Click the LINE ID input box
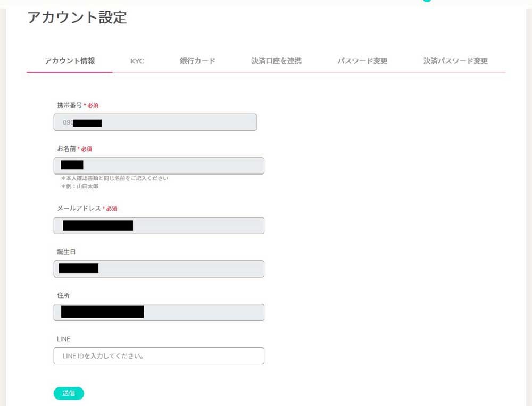532x406 pixels. point(159,356)
